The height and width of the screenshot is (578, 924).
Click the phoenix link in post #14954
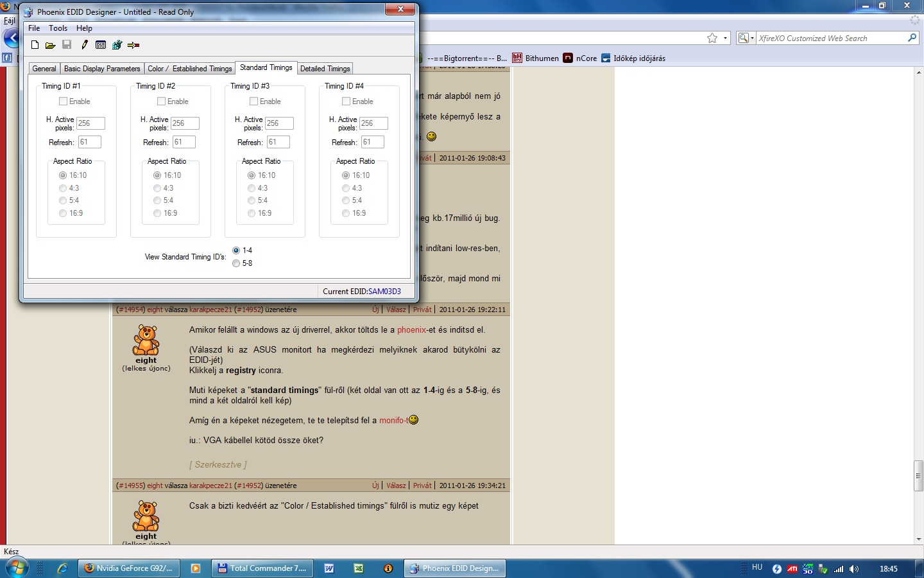click(412, 330)
